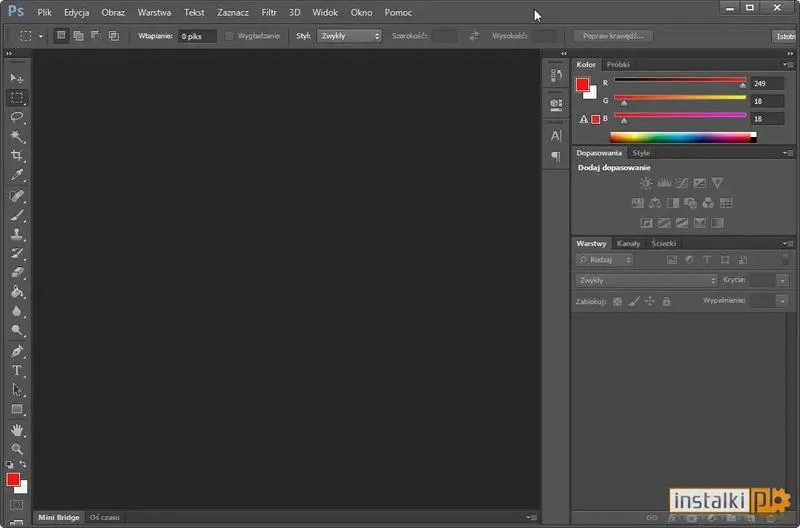Select the Hand tool
Screen dimensions: 800x528
tap(17, 430)
